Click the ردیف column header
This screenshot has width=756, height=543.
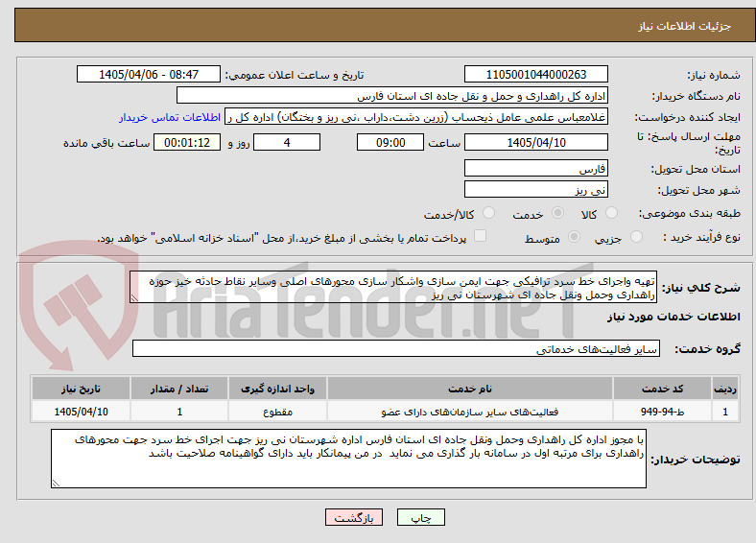pos(725,389)
